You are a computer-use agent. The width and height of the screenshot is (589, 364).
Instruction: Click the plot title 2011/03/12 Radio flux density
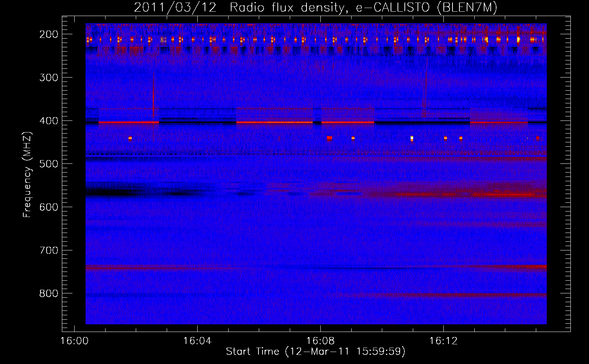[x=316, y=8]
